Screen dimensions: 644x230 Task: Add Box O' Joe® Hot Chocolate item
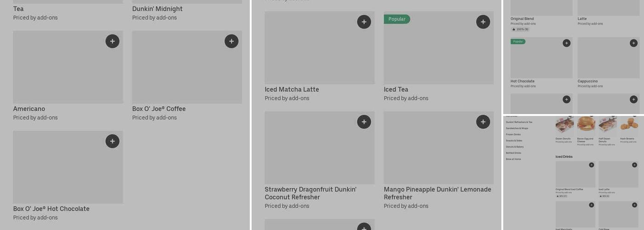(x=112, y=141)
